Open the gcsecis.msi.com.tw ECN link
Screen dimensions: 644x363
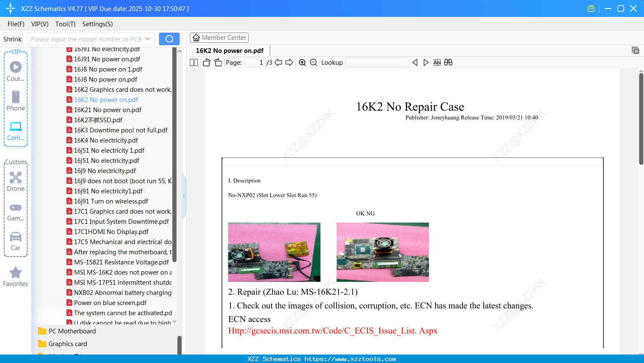[x=333, y=331]
